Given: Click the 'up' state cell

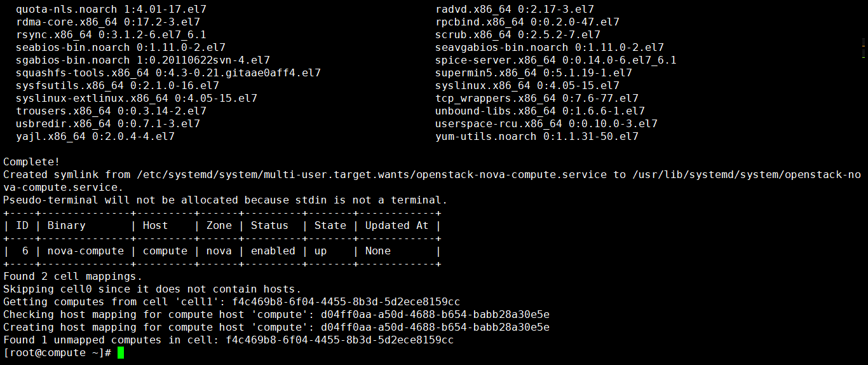Looking at the screenshot, I should [x=321, y=251].
